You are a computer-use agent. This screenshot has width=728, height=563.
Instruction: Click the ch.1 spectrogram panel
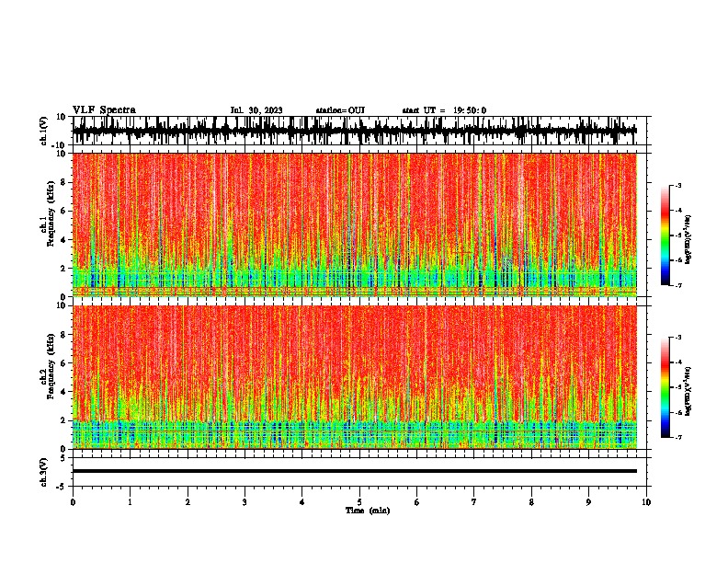pyautogui.click(x=355, y=224)
